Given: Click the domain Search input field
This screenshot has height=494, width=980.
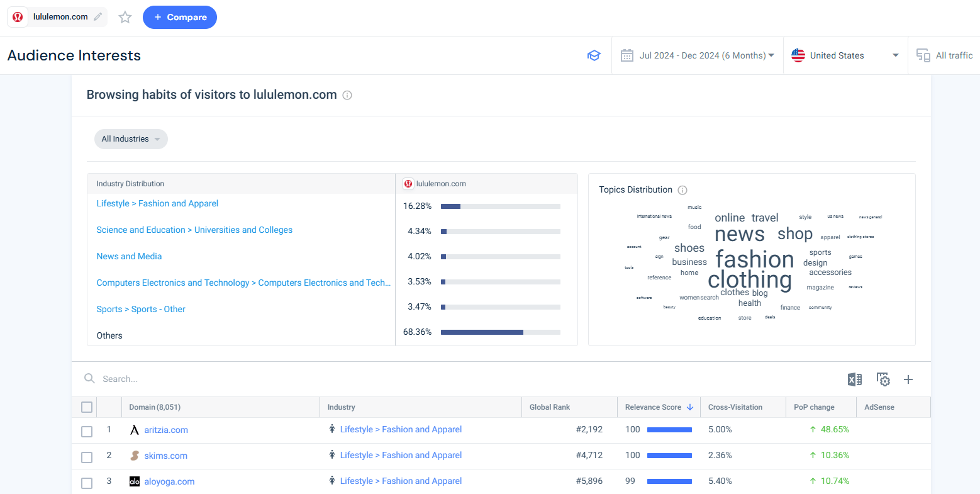Looking at the screenshot, I should [252, 379].
